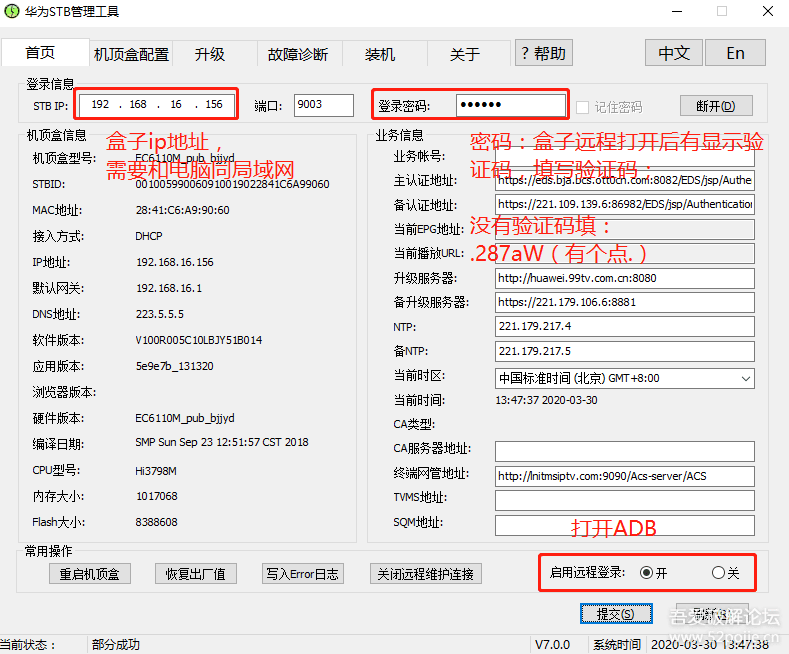Viewport: 789px width, 654px height.
Task: Toggle the 记住密码 checkbox
Action: [582, 107]
